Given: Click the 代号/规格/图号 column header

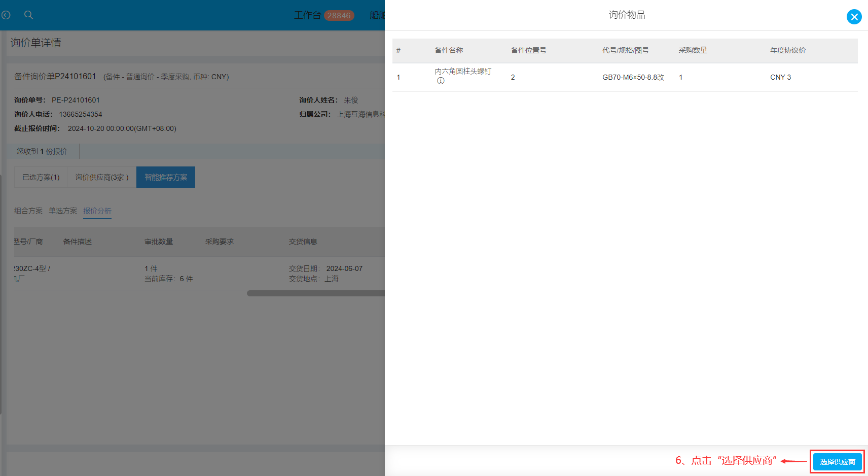Looking at the screenshot, I should 626,50.
